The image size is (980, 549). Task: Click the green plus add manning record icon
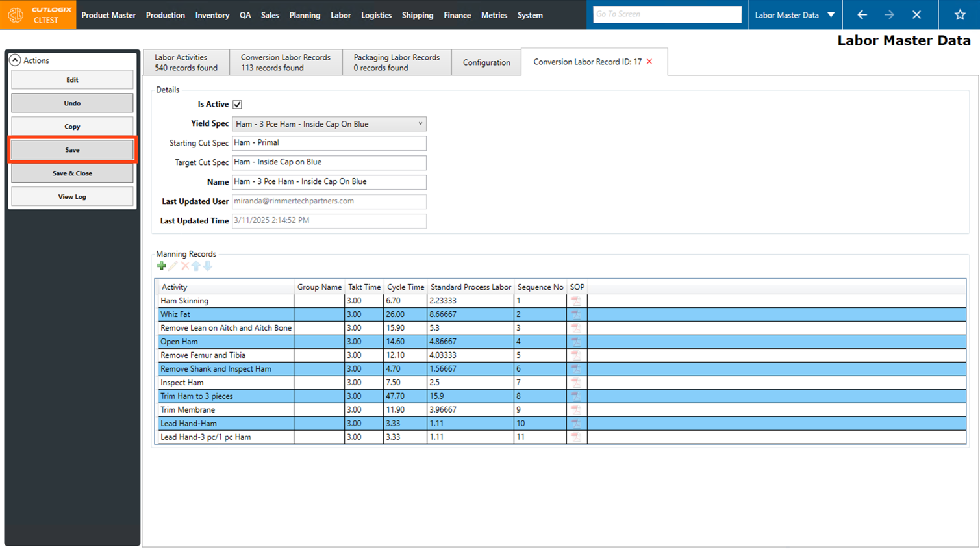(x=162, y=266)
